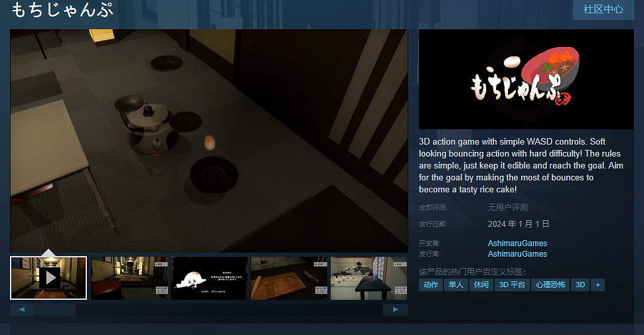Select the hallway screenshot thumbnail
The width and height of the screenshot is (644, 335).
click(129, 278)
